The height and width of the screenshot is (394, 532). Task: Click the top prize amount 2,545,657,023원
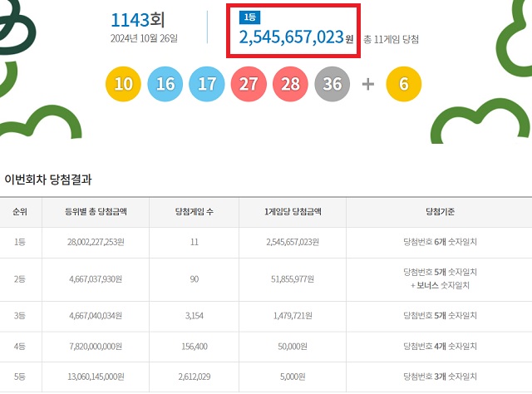tap(296, 37)
